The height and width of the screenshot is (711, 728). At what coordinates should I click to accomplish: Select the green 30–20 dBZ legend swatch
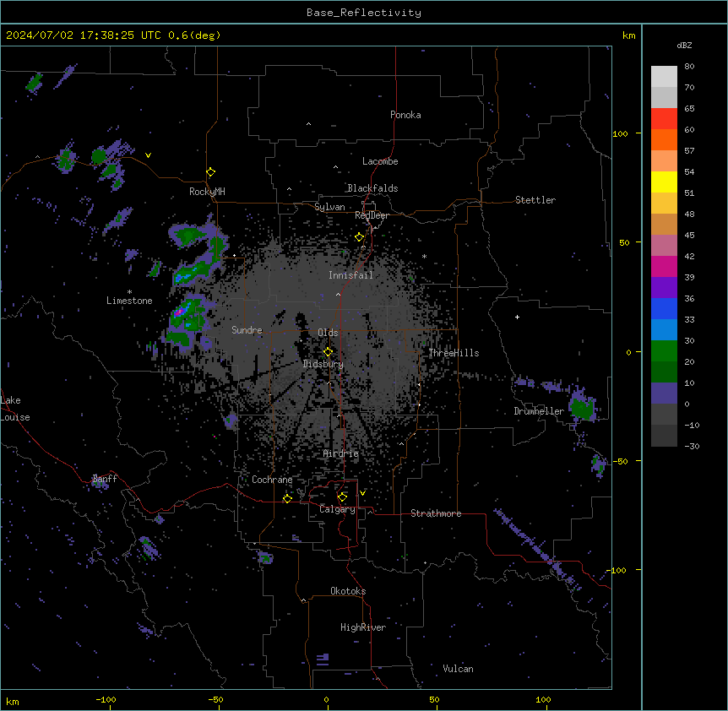664,351
